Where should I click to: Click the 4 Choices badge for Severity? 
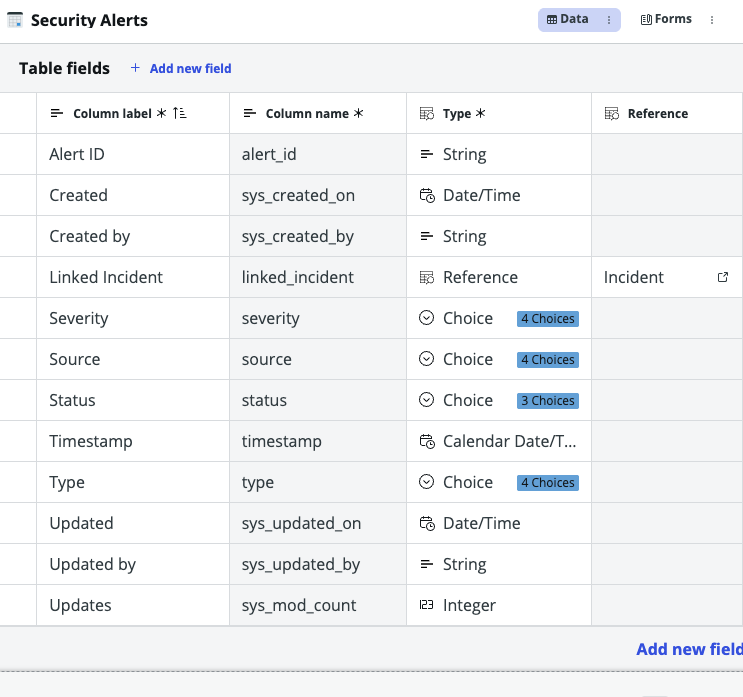pos(548,319)
